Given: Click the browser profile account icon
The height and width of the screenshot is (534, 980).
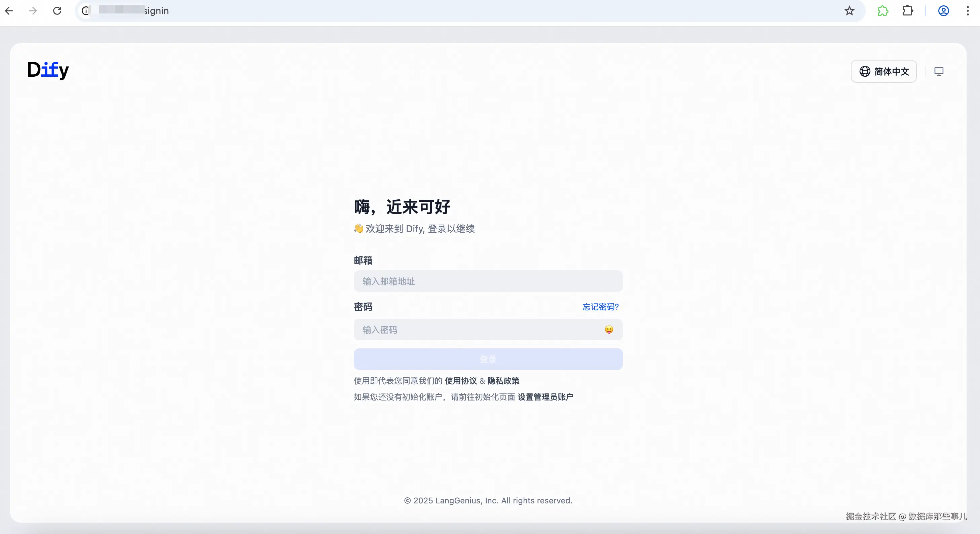Looking at the screenshot, I should (x=943, y=11).
